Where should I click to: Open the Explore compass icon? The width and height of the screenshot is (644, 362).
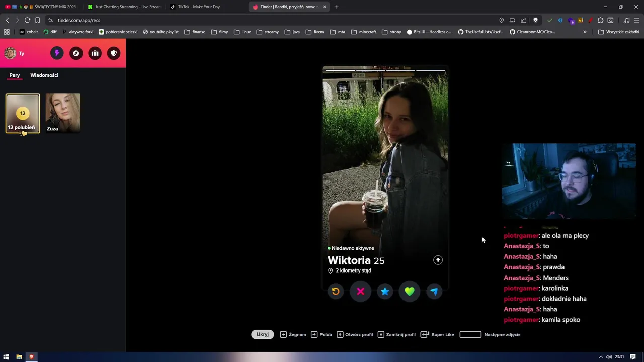tap(76, 53)
